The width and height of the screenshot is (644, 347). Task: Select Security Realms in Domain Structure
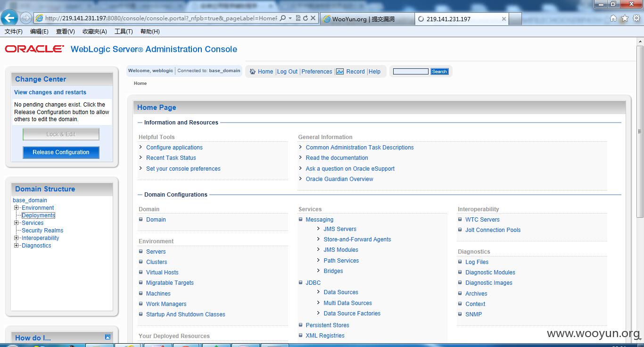[x=42, y=230]
